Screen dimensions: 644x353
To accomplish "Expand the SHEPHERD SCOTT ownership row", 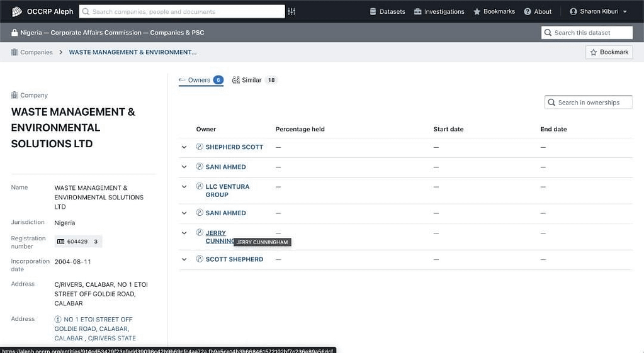I will tap(184, 147).
